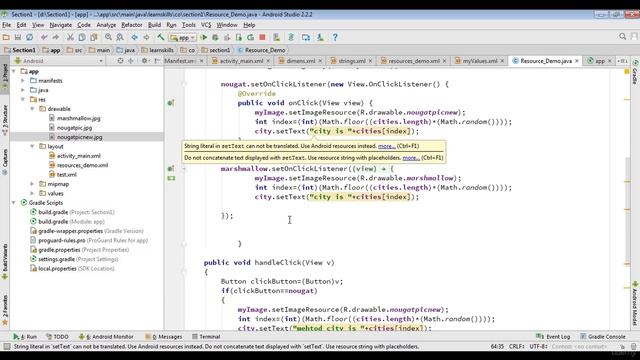Click the Replace toolbar icon
Screen dimensions: 640x360
pos(120,37)
